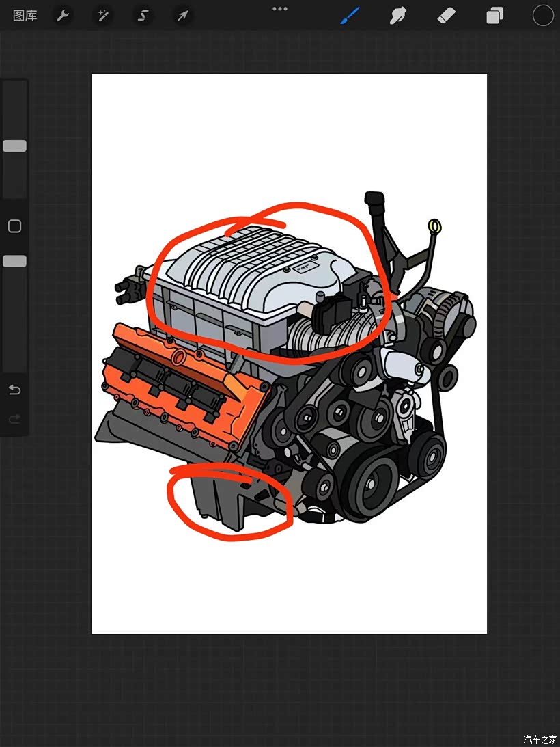560x747 pixels.
Task: Redo with the sidebar redo arrow
Action: (14, 419)
